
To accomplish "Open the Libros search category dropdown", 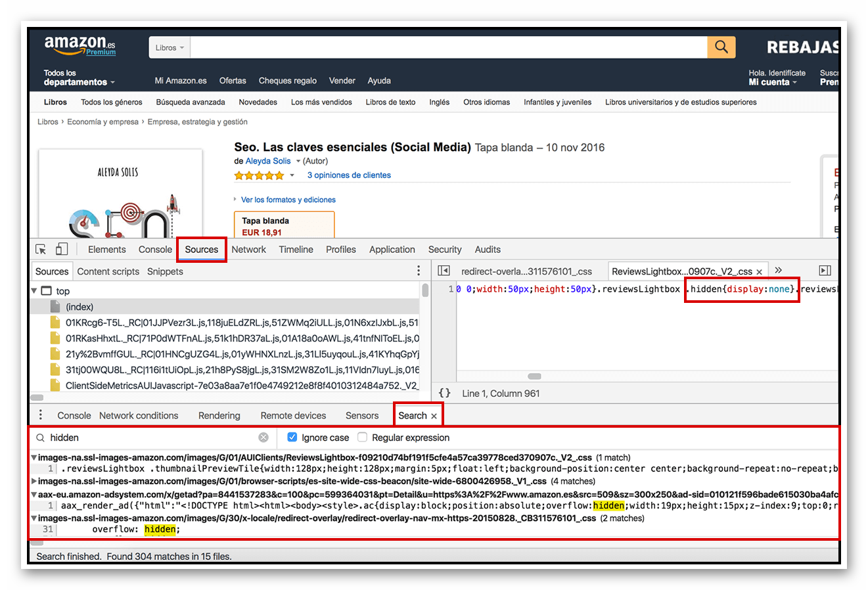I will [x=170, y=47].
